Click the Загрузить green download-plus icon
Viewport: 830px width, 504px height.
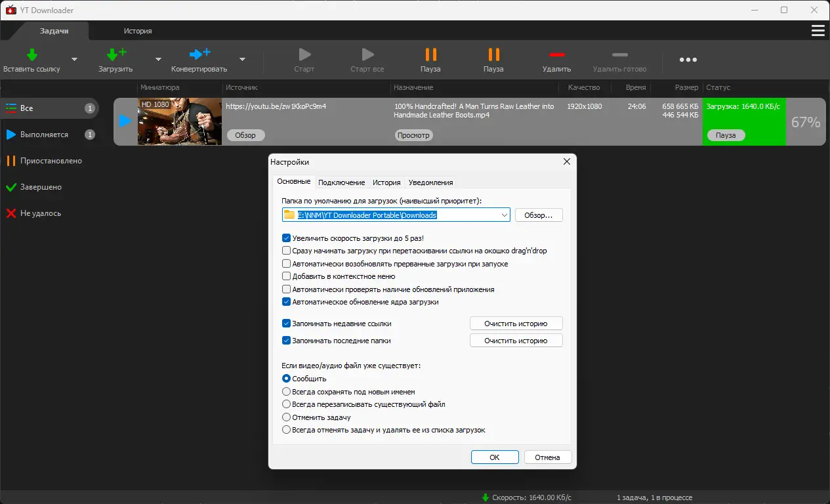tap(116, 54)
